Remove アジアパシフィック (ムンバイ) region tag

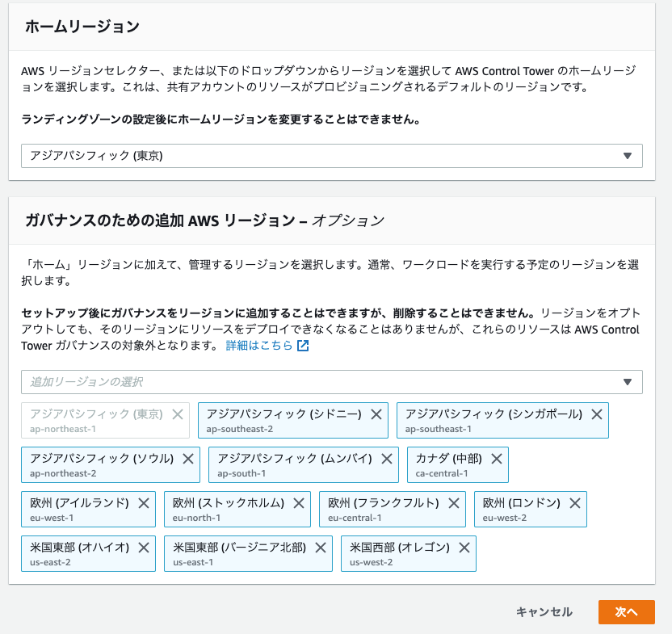coord(387,459)
